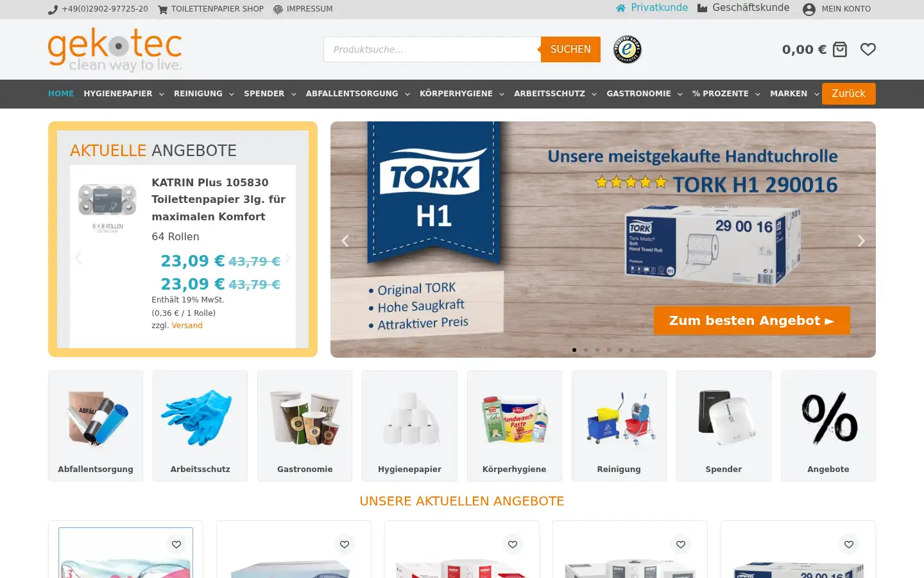Screen dimensions: 924x578
Task: Click the gekotec logo
Action: click(115, 49)
